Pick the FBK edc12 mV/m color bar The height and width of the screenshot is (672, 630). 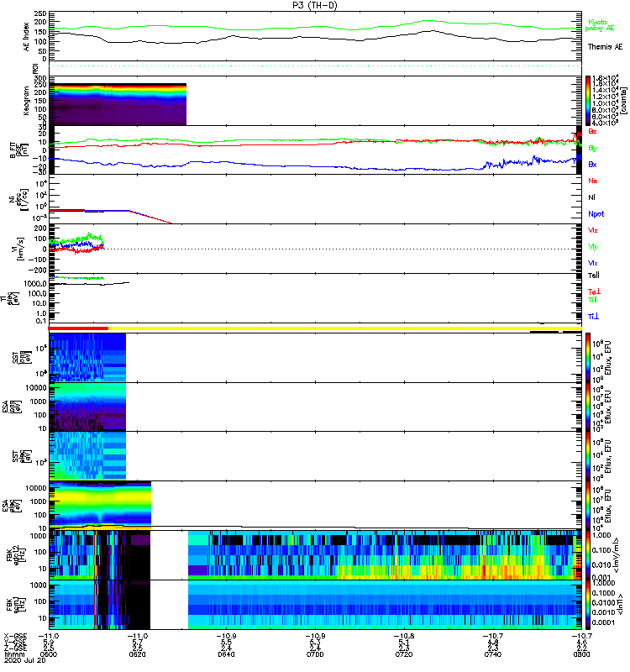coord(588,555)
